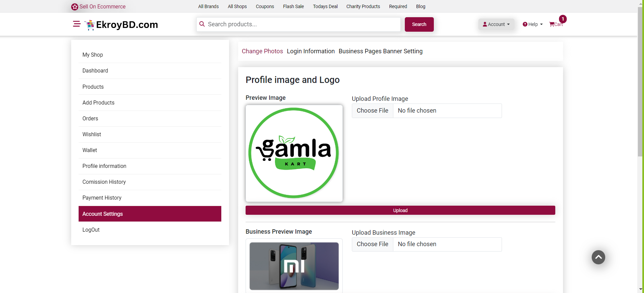The height and width of the screenshot is (293, 644).
Task: Expand the Help dropdown caret
Action: (x=541, y=24)
